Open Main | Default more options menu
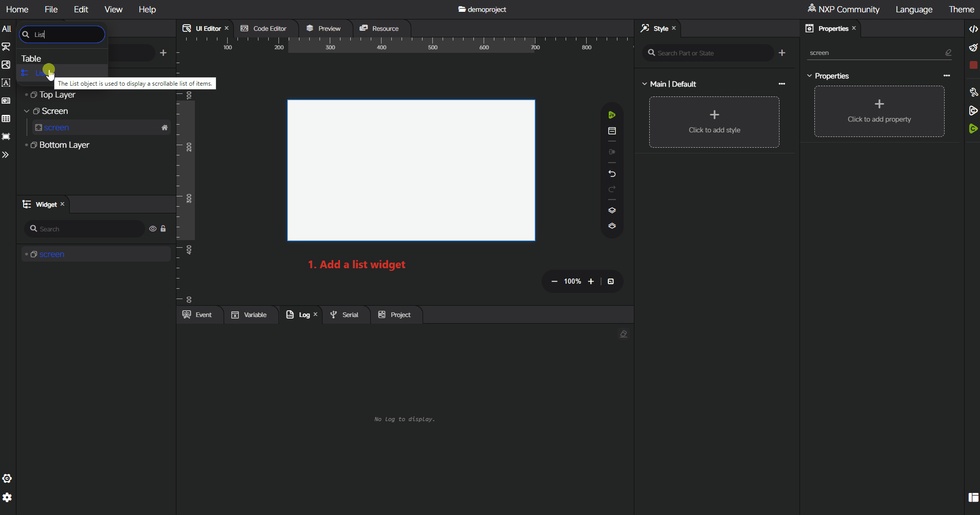 point(782,84)
